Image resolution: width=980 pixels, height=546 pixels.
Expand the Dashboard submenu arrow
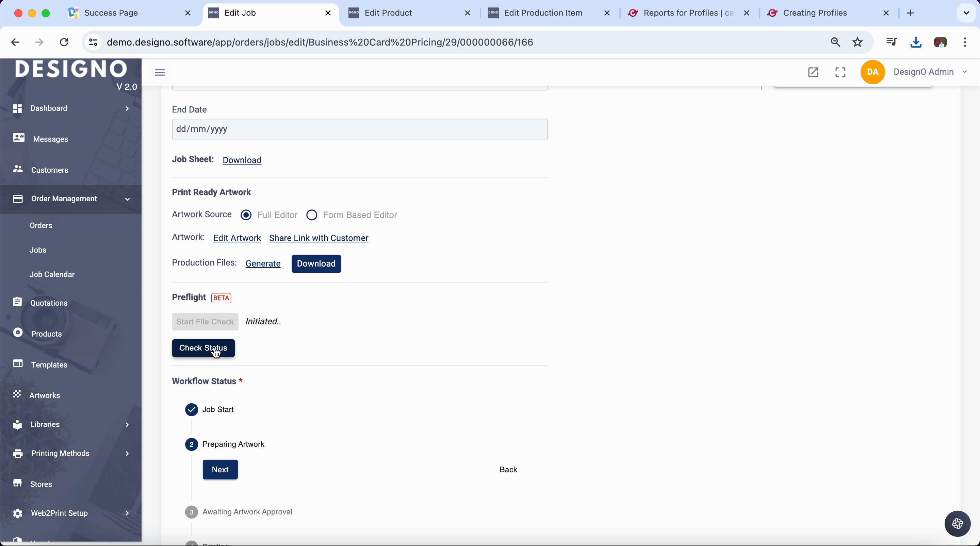click(127, 109)
